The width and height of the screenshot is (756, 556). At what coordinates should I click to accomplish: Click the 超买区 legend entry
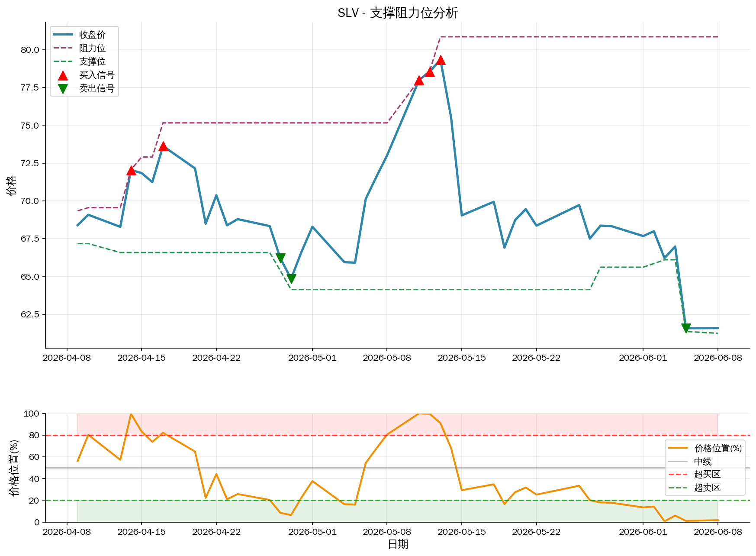(x=695, y=475)
